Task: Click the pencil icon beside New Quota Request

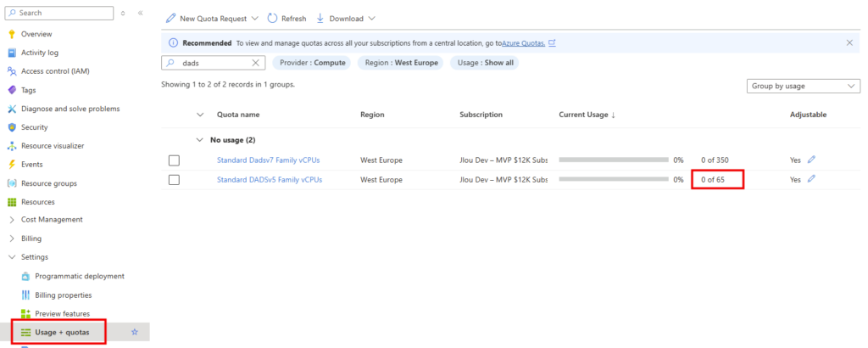Action: 171,19
